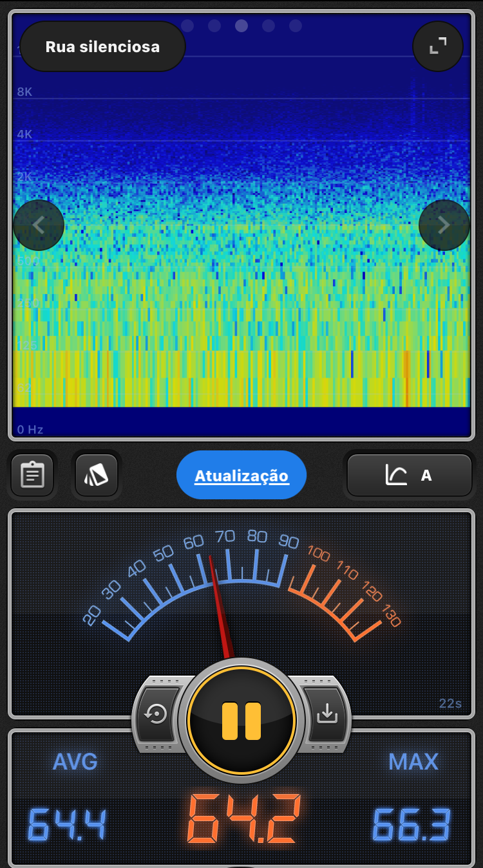The width and height of the screenshot is (483, 868).
Task: Reset the measurement with the circular arrow
Action: click(156, 714)
